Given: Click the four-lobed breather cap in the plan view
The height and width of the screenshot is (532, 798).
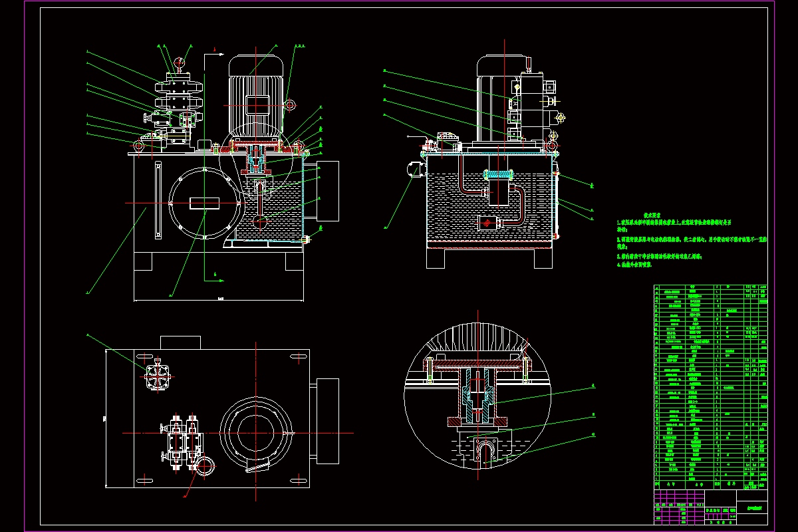Looking at the screenshot, I should coord(158,376).
